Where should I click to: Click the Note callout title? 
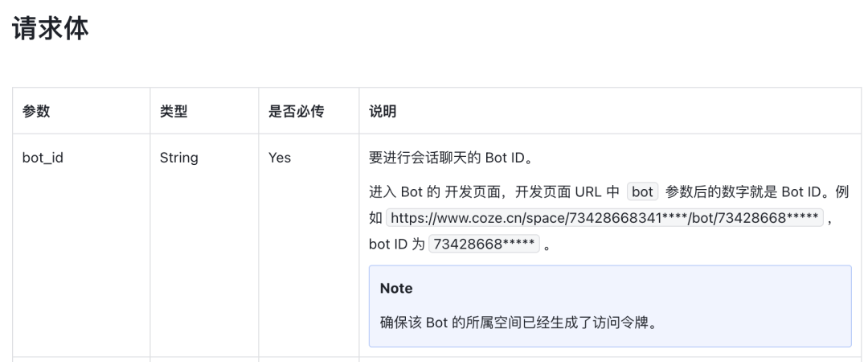pos(396,288)
